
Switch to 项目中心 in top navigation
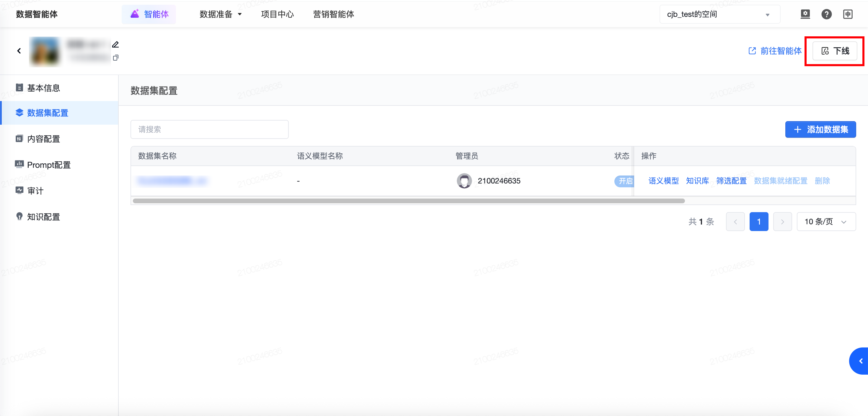pyautogui.click(x=277, y=14)
